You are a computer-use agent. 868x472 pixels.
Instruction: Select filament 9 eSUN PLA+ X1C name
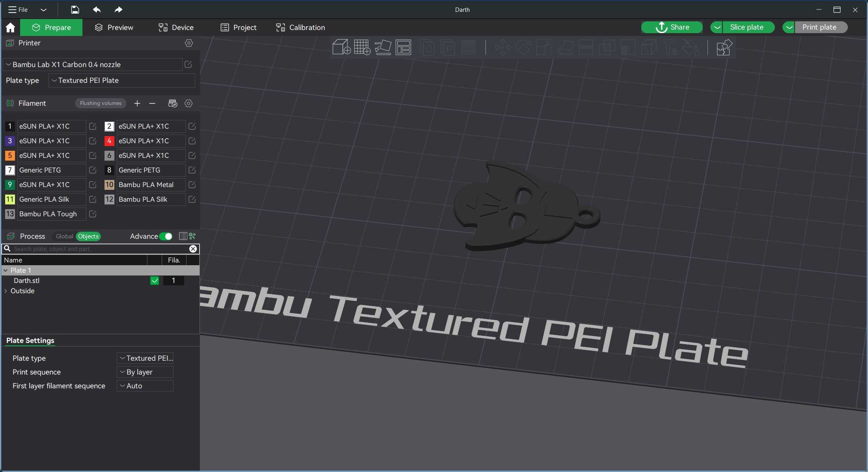(52, 185)
